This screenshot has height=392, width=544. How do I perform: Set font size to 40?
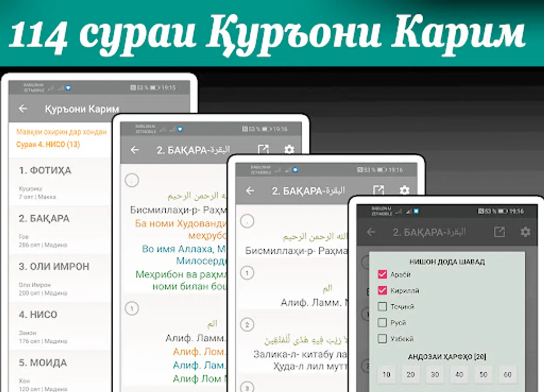[459, 375]
